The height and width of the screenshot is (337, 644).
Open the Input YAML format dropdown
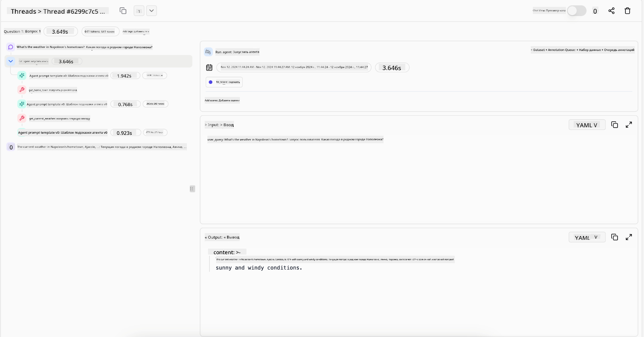pos(587,125)
